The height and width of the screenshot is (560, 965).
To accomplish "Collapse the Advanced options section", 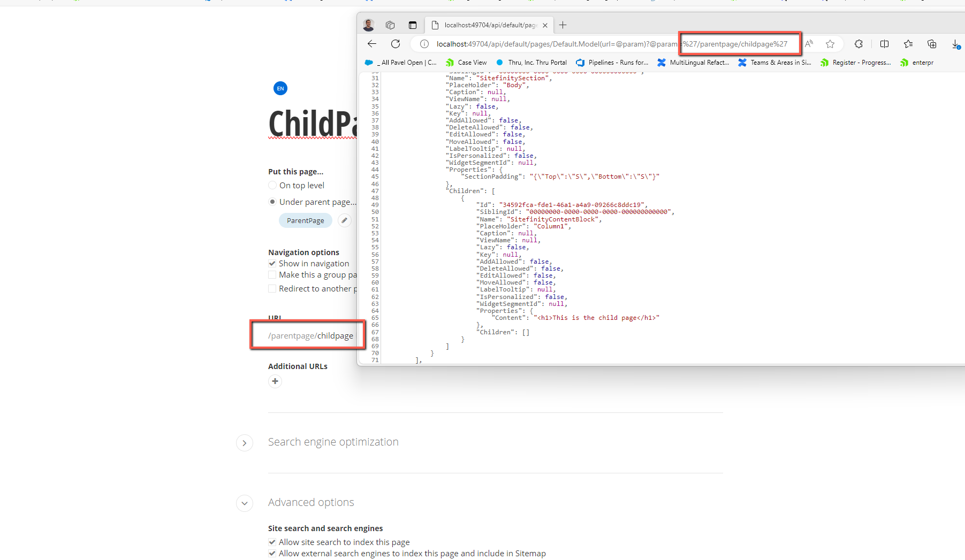I will (x=245, y=503).
